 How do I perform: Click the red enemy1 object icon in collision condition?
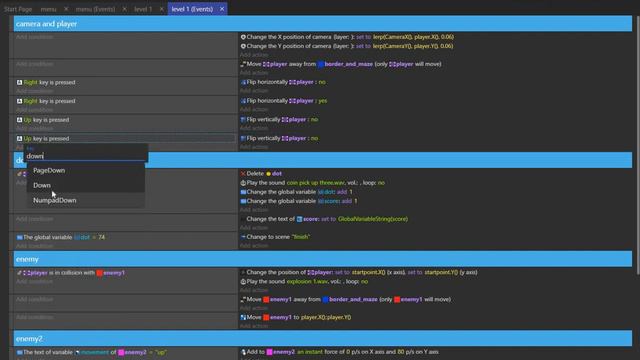pyautogui.click(x=100, y=273)
